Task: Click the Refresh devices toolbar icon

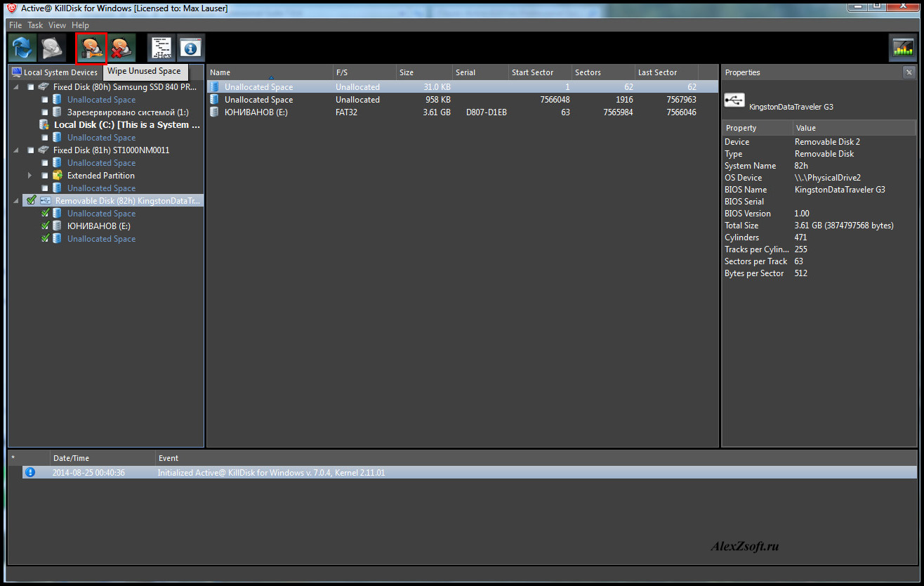Action: (22, 48)
